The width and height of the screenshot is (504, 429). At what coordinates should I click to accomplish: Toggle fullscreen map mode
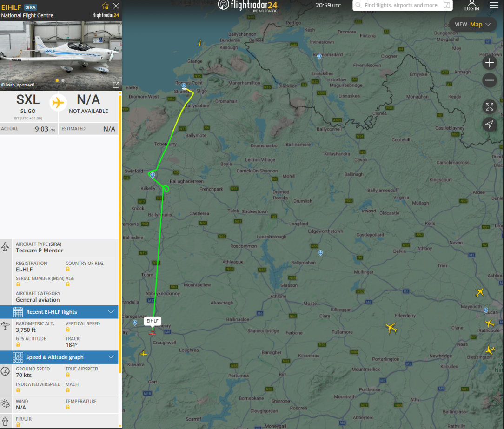pos(490,107)
